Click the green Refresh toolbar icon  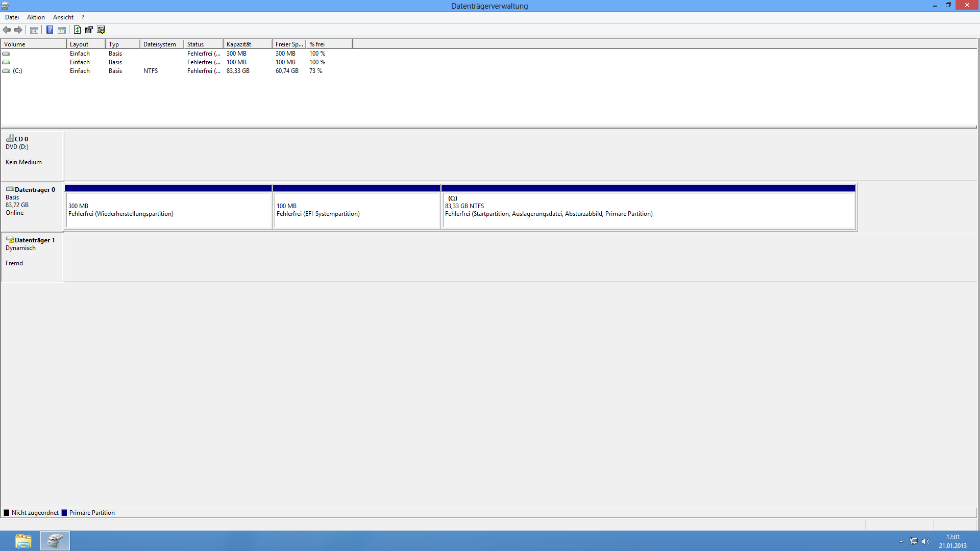tap(77, 30)
